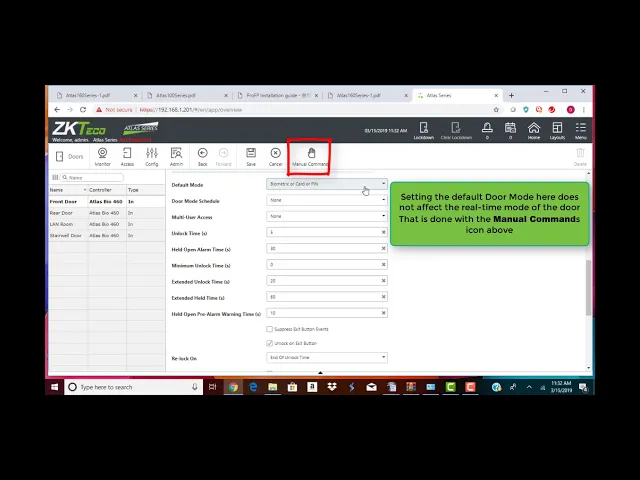640x480 pixels.
Task: Click the Monitor icon in toolbar
Action: click(x=102, y=156)
